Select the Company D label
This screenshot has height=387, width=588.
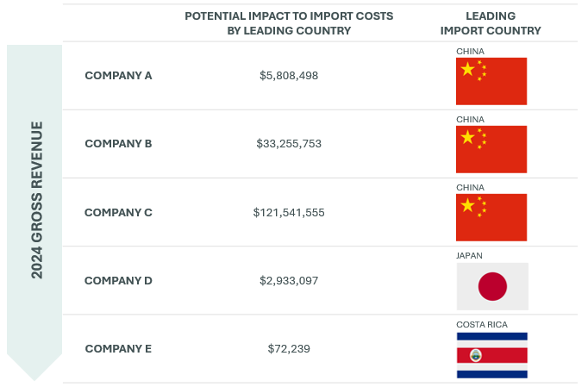(x=118, y=280)
